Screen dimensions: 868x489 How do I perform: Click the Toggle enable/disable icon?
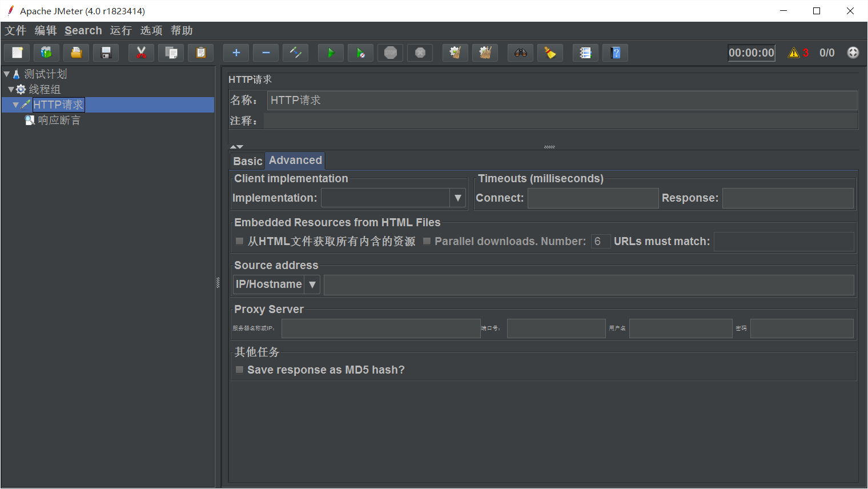click(296, 53)
